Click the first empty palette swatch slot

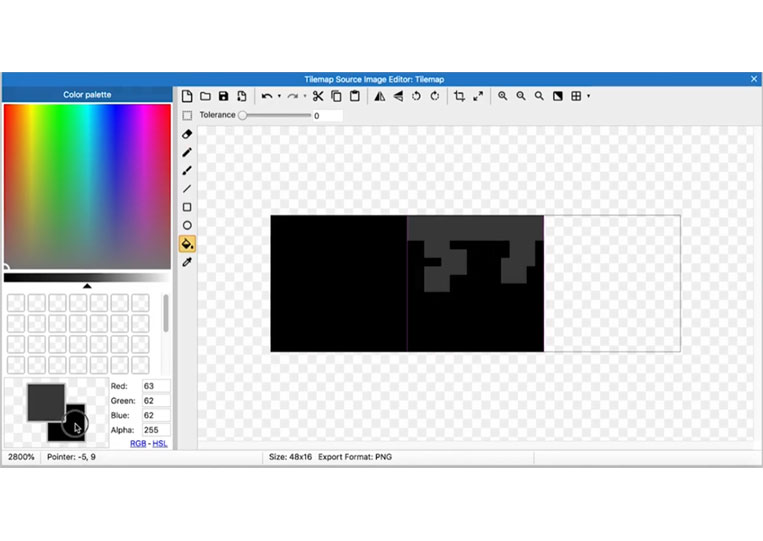16,303
